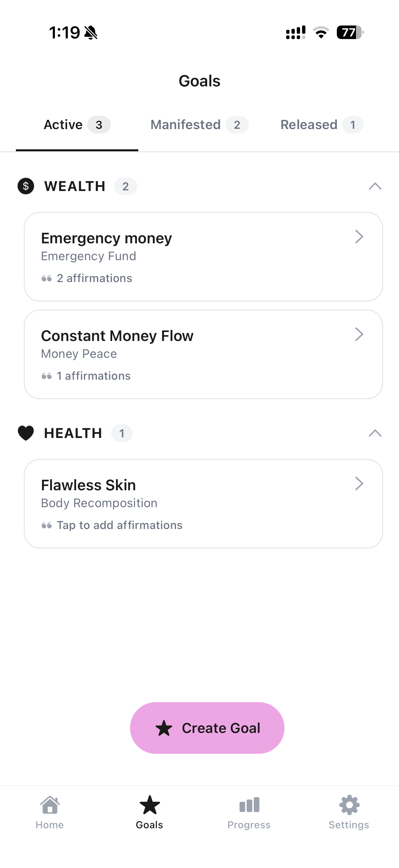Tap the battery indicator in status bar
The width and height of the screenshot is (399, 868).
350,33
